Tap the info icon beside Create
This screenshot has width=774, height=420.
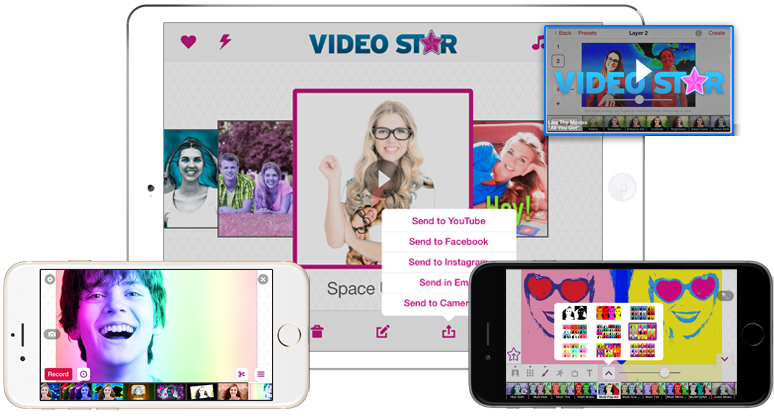tap(698, 33)
